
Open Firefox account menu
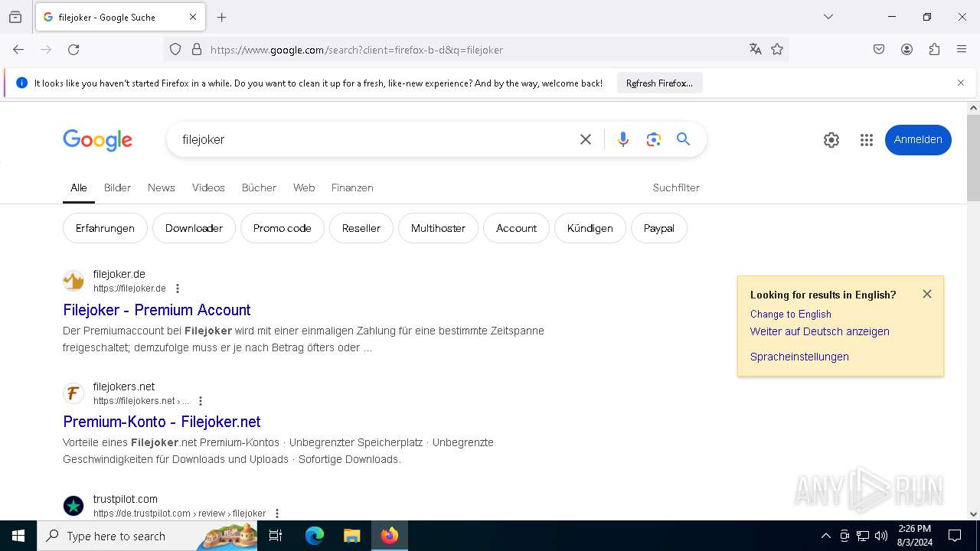tap(906, 50)
